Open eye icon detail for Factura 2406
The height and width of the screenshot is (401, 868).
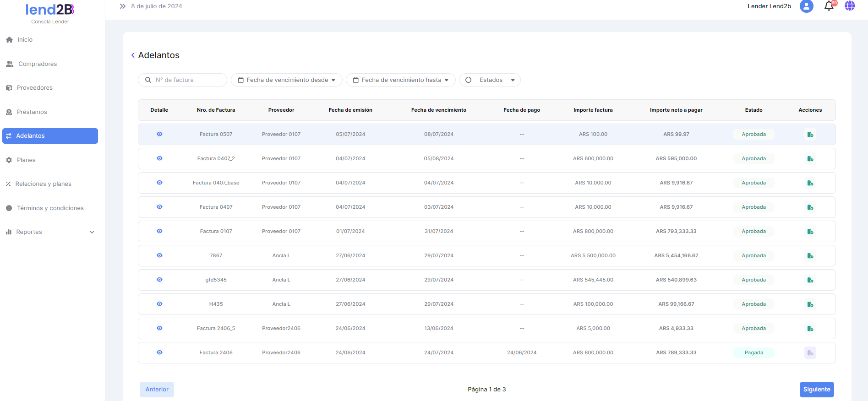pyautogui.click(x=159, y=352)
